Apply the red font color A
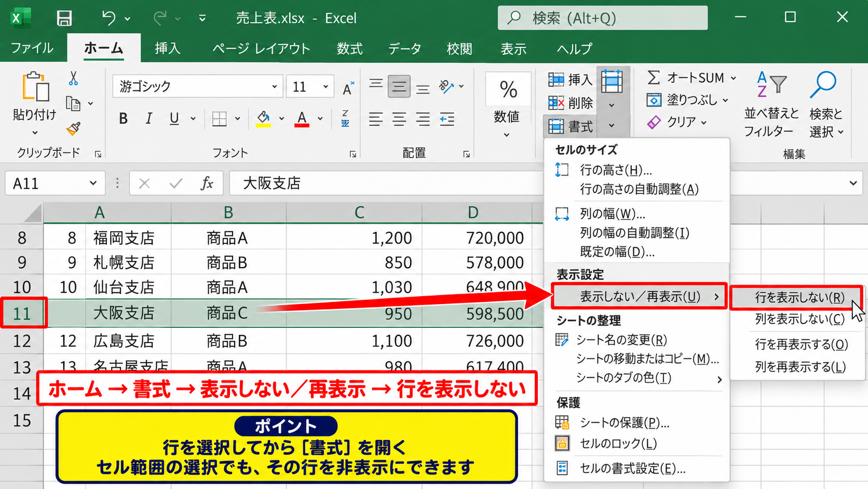This screenshot has width=868, height=489. pos(302,118)
